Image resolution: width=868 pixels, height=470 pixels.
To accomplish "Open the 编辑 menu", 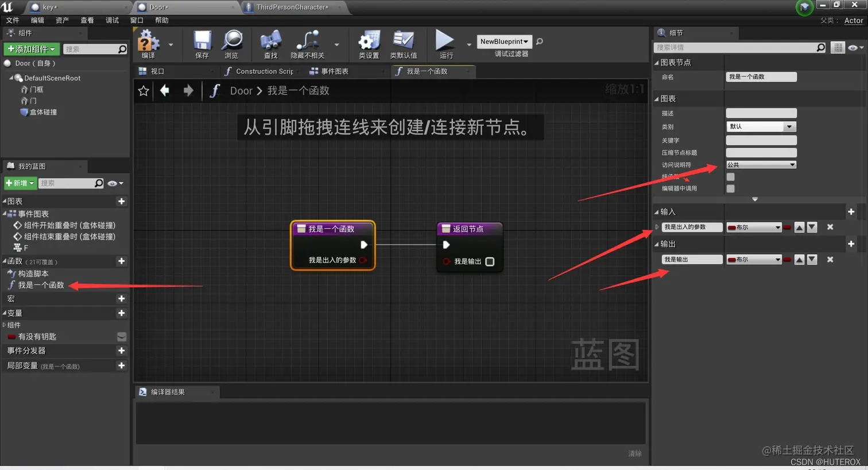I will [x=37, y=20].
